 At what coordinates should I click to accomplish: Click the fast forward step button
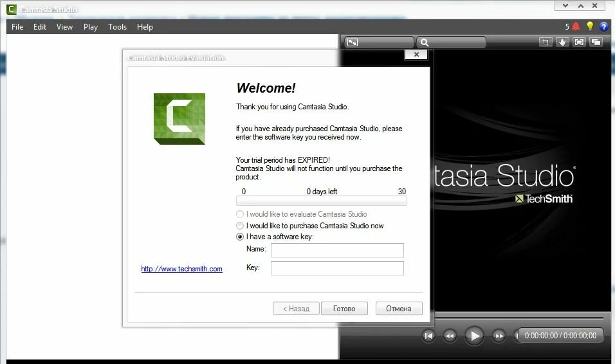pos(499,336)
